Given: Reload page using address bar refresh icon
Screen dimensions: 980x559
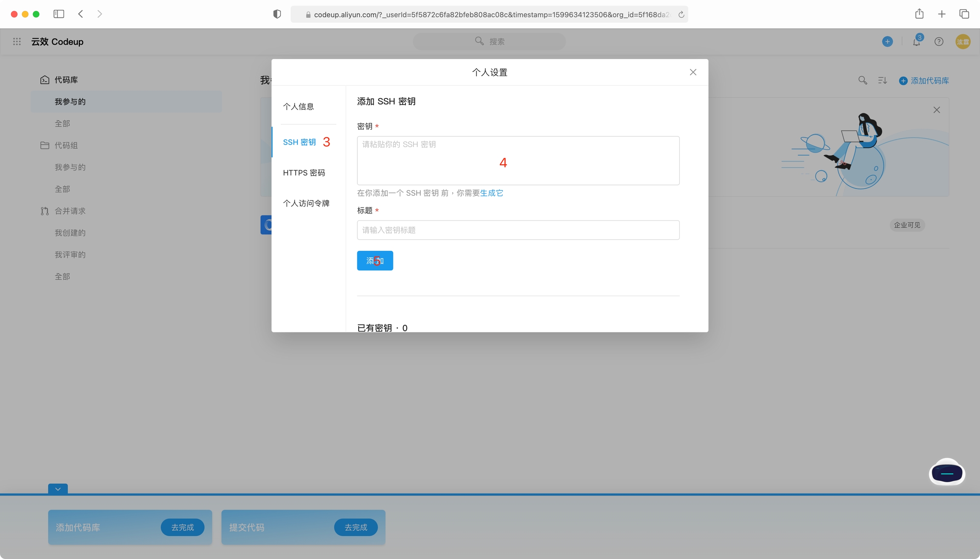Looking at the screenshot, I should click(x=681, y=14).
